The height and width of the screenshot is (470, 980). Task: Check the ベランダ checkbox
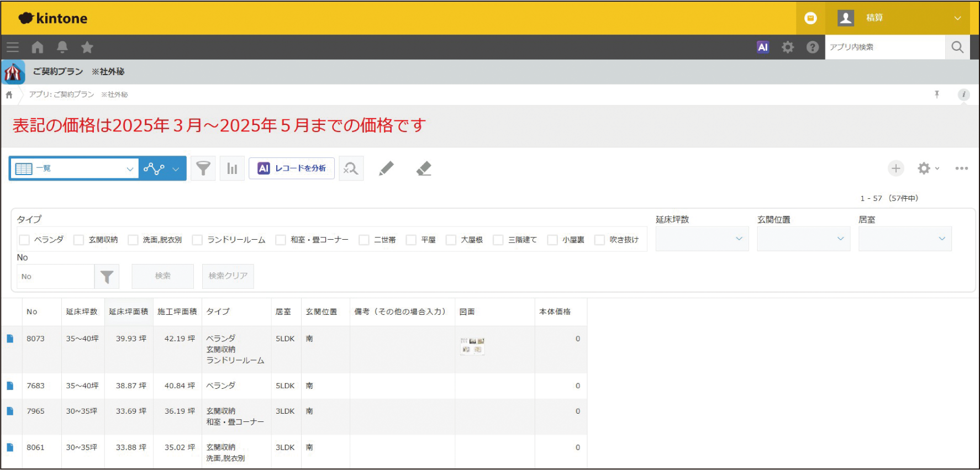point(24,240)
